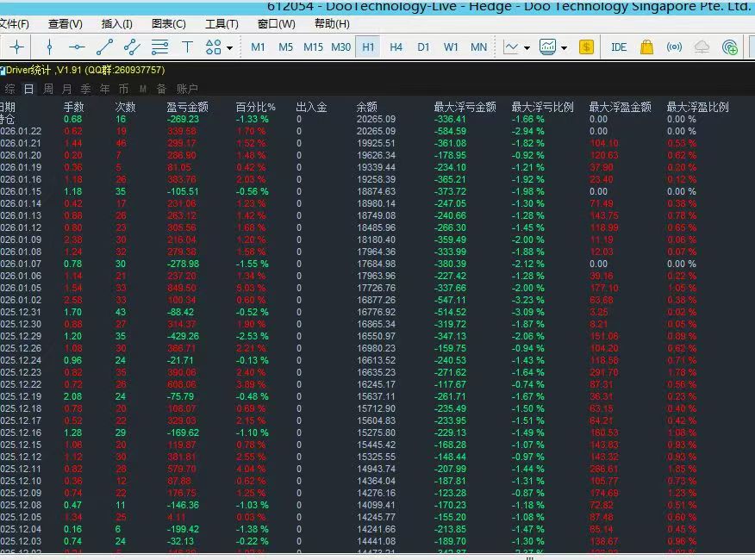The image size is (755, 560).
Task: Switch chart timeframe to M15
Action: [x=313, y=47]
